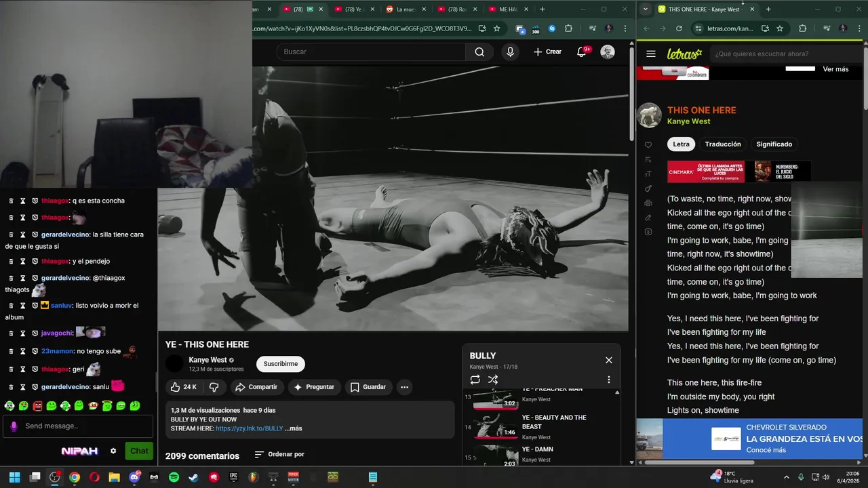Click the green Chat button
The height and width of the screenshot is (488, 868).
click(139, 451)
